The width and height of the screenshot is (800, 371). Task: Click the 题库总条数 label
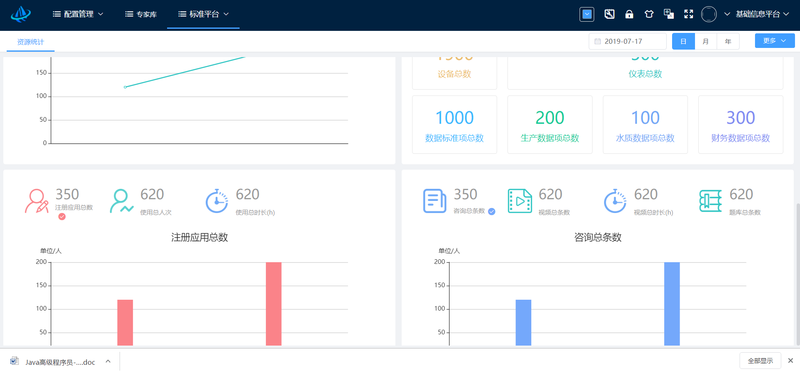745,212
